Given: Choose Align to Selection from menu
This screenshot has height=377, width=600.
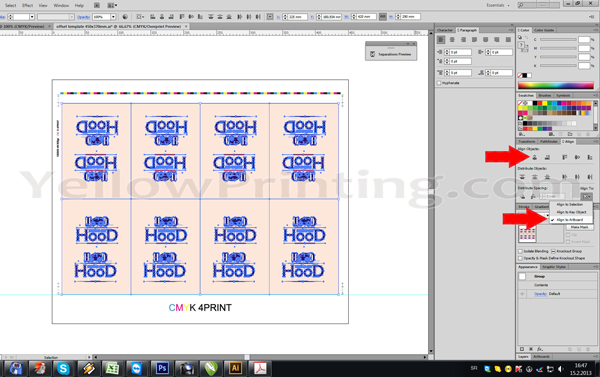Looking at the screenshot, I should pos(570,205).
